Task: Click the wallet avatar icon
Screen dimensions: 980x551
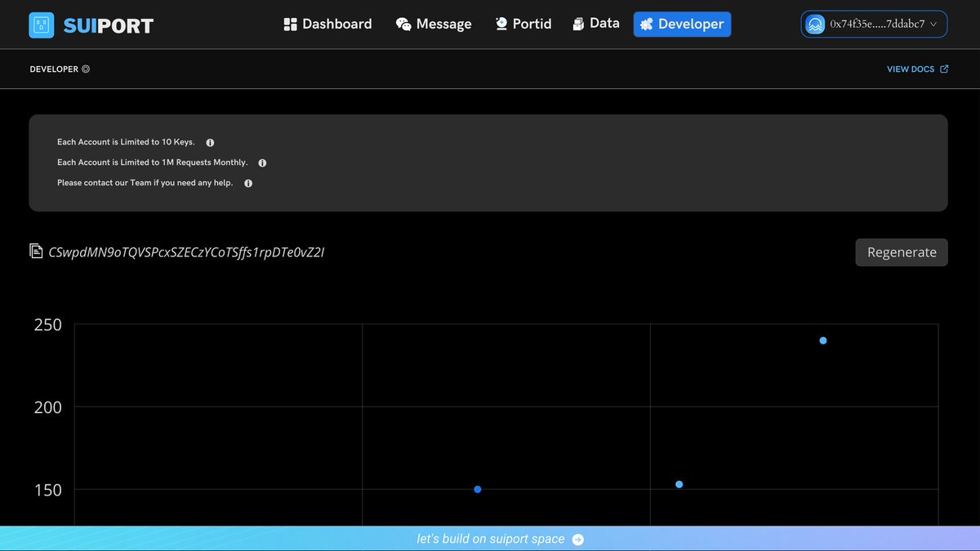Action: click(x=815, y=24)
